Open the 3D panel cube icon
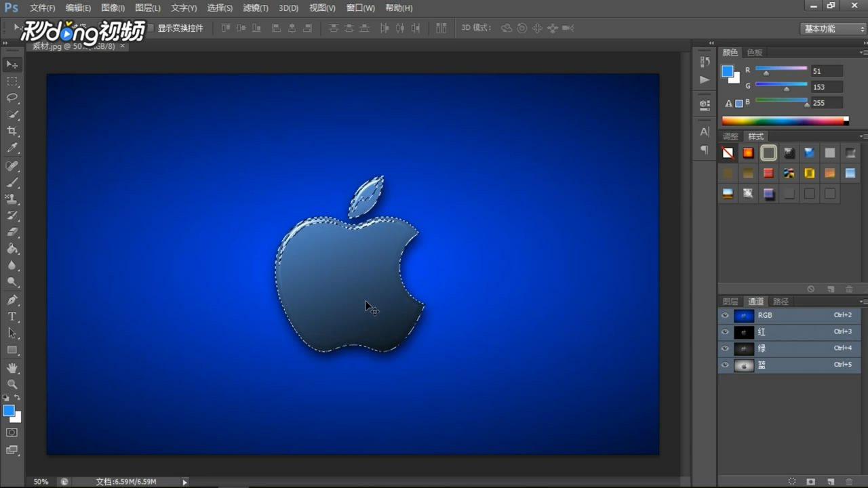 tap(705, 105)
